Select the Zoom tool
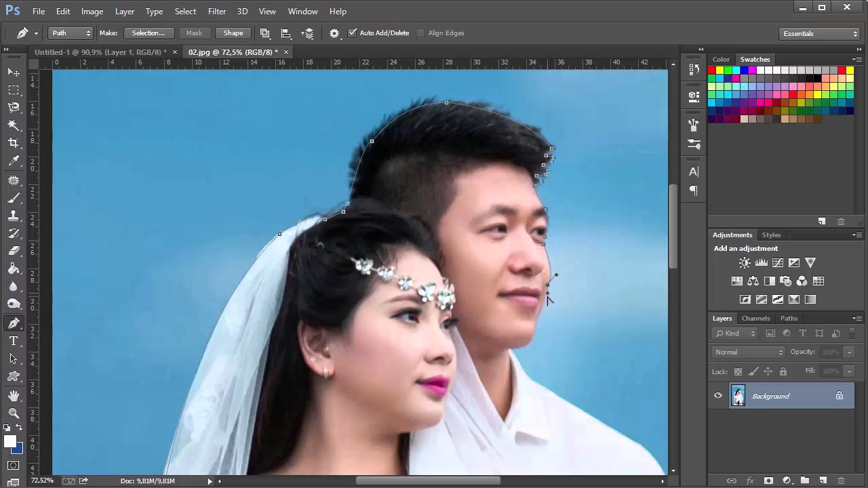This screenshot has height=488, width=868. (x=14, y=413)
